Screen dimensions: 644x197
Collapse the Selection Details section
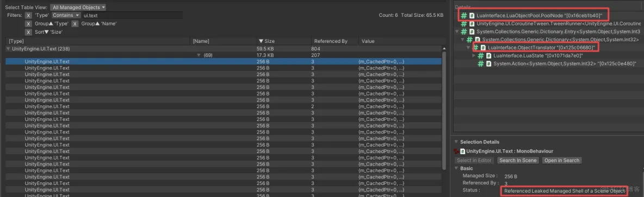tap(456, 142)
